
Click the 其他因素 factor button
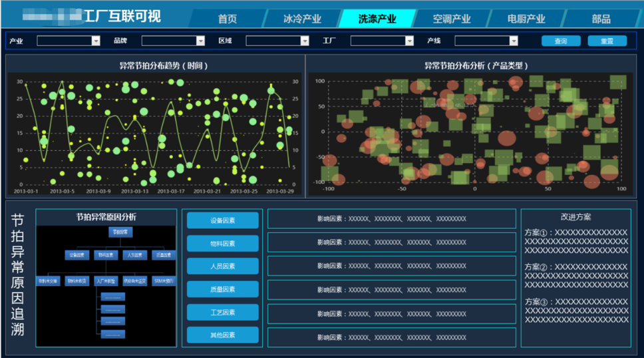222,335
